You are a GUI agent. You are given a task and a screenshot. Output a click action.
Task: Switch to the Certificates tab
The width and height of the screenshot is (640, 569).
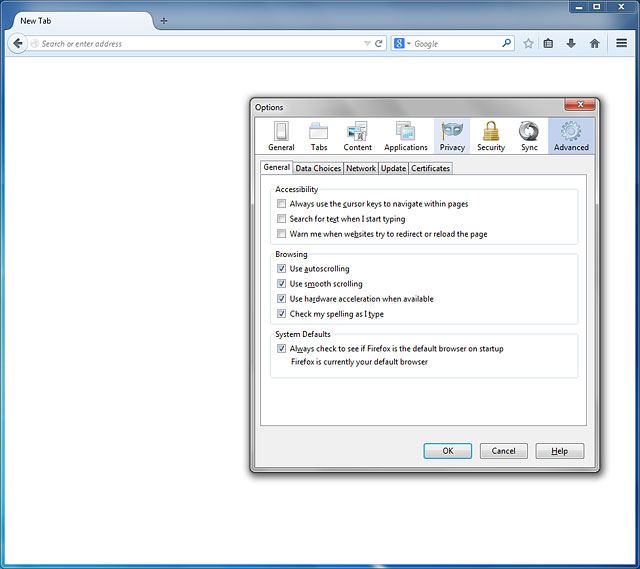point(430,169)
